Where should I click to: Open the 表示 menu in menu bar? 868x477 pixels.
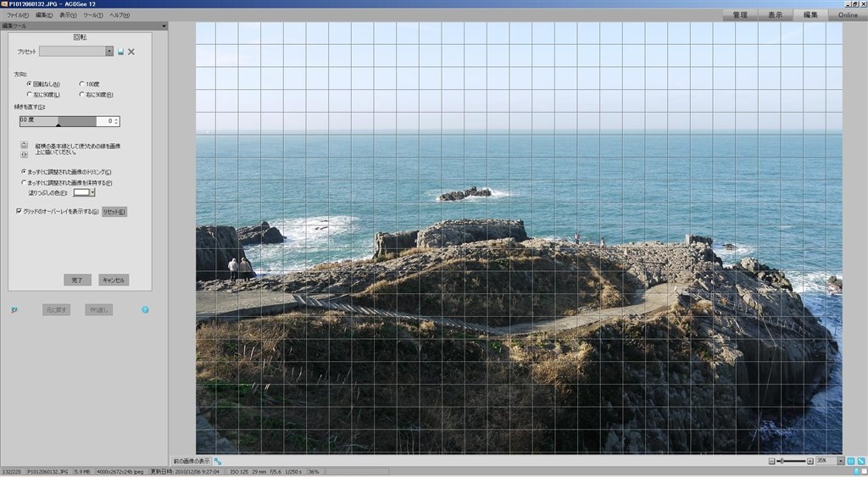(68, 15)
